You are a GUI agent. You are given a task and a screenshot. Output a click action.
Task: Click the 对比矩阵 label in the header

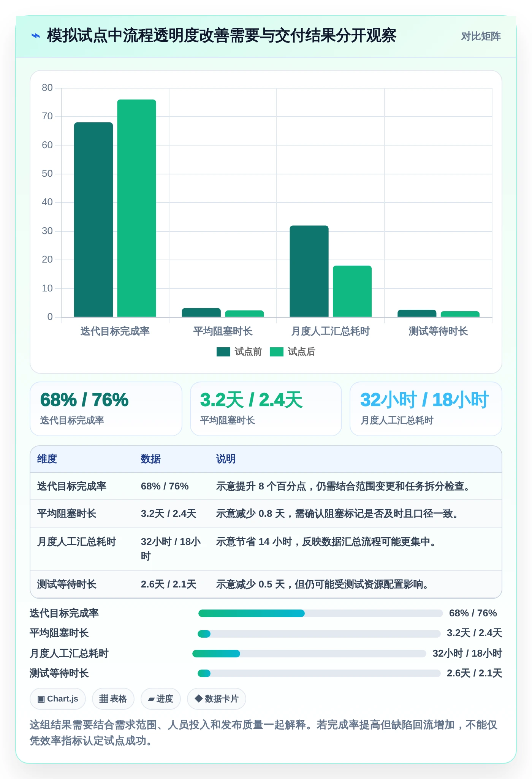click(x=481, y=36)
